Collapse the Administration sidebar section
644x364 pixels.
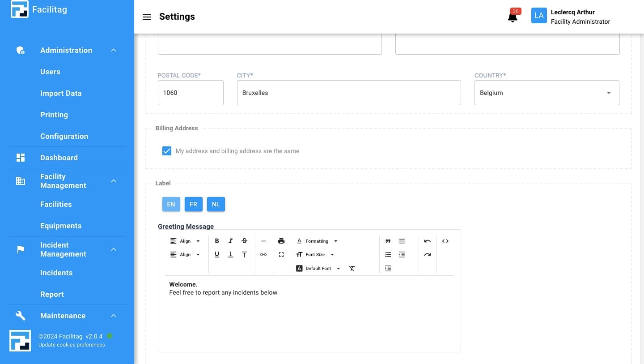(114, 50)
